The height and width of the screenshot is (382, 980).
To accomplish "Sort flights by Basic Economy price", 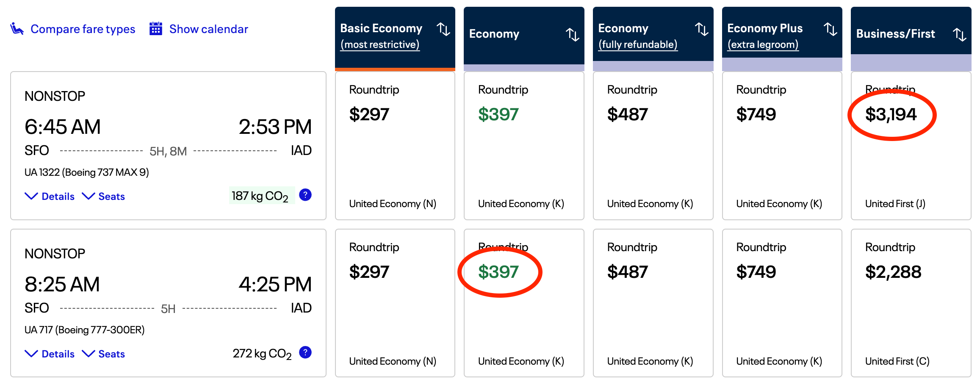I will [443, 29].
